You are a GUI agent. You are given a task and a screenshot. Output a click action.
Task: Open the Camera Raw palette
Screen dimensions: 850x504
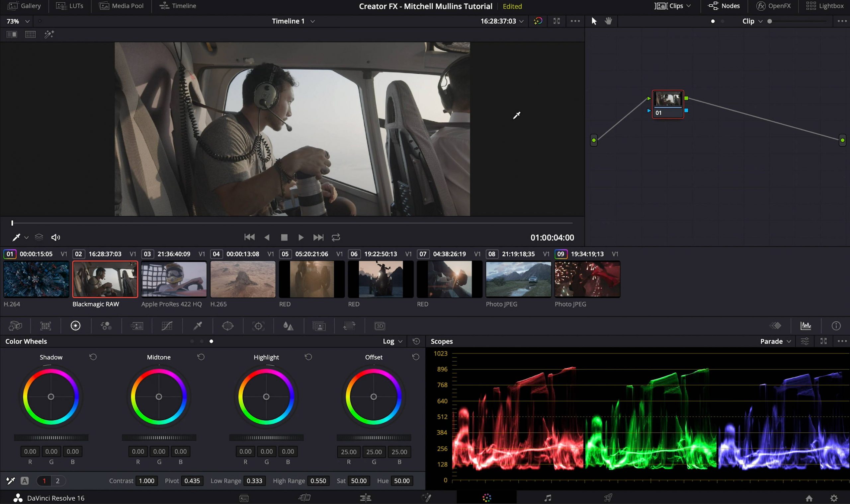[15, 326]
